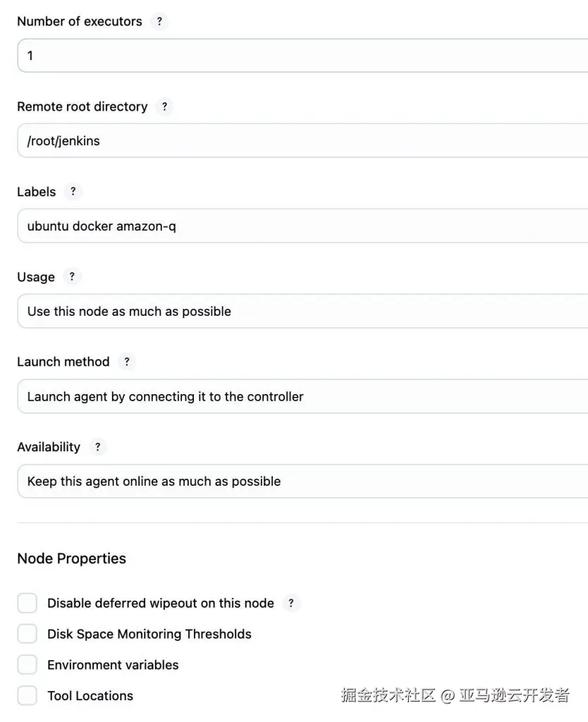Click into the Labels text field
Viewport: 588px width, 722px height.
(x=303, y=226)
